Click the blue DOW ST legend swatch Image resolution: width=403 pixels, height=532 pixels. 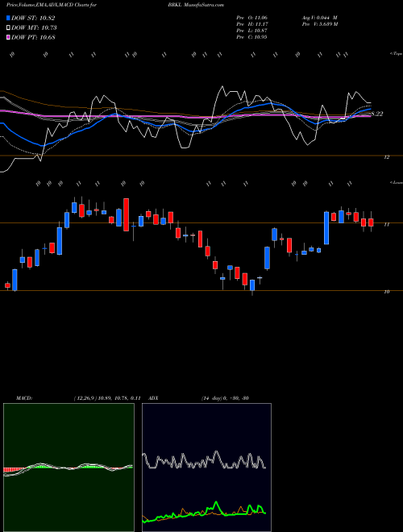coord(9,18)
